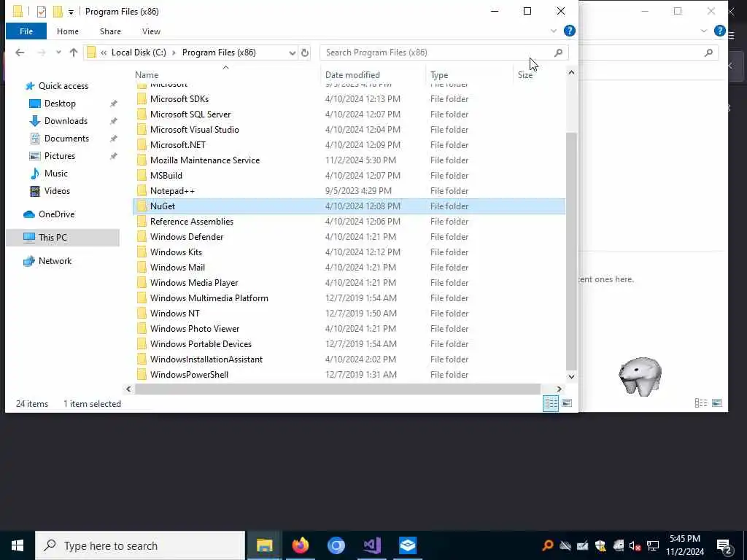Open the Home ribbon tab
The width and height of the screenshot is (747, 560).
(68, 31)
